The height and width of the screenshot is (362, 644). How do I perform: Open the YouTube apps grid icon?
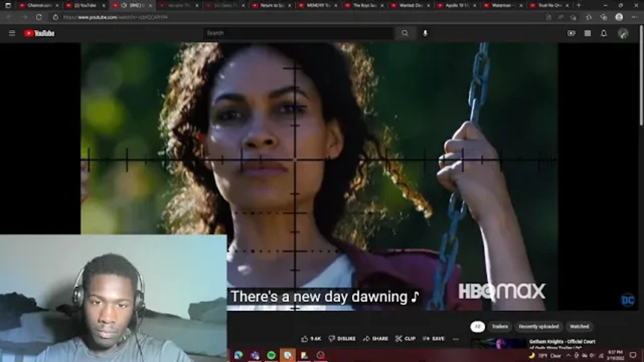click(x=587, y=33)
